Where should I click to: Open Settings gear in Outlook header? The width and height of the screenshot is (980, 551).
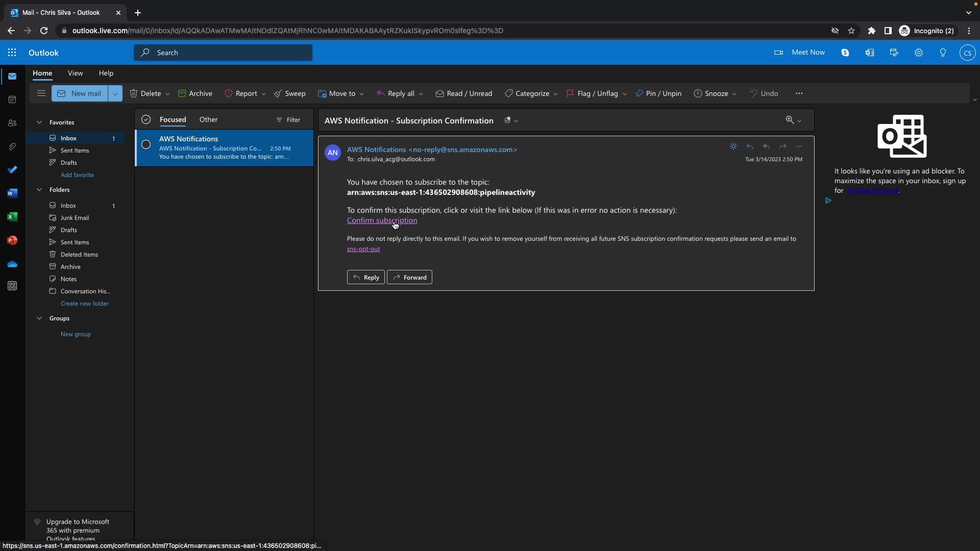(918, 53)
